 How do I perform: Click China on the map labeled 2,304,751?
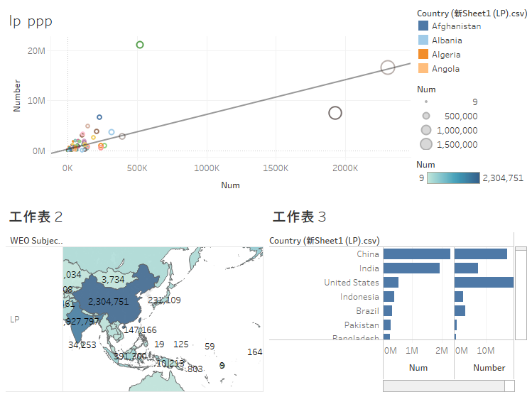(108, 301)
